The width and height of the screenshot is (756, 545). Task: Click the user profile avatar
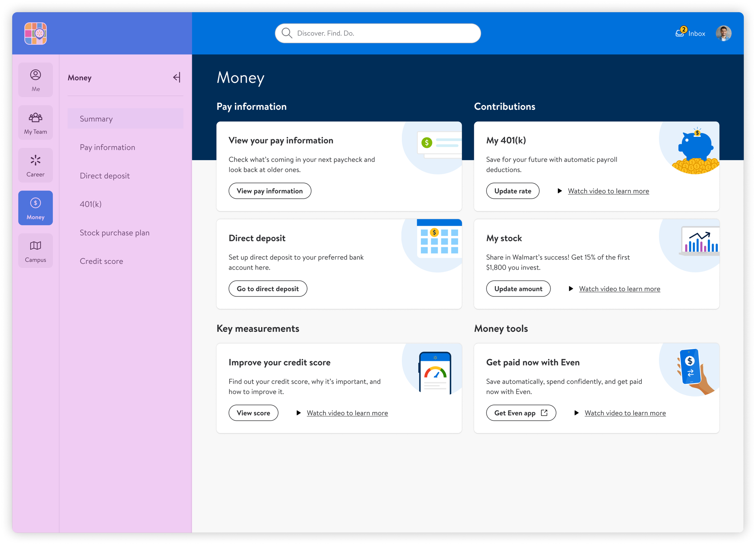pos(723,33)
